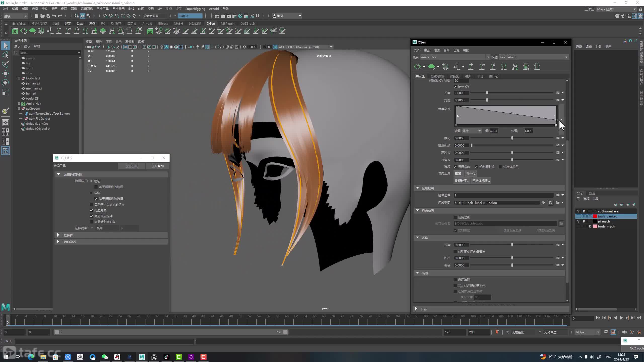The width and height of the screenshot is (644, 362).
Task: Click the 重置工具 button
Action: 132,166
